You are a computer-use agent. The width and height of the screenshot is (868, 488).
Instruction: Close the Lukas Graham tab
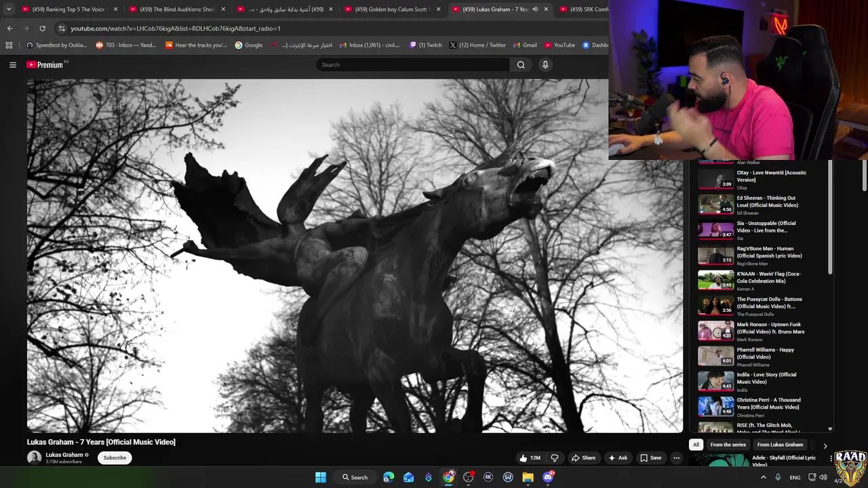(x=546, y=9)
